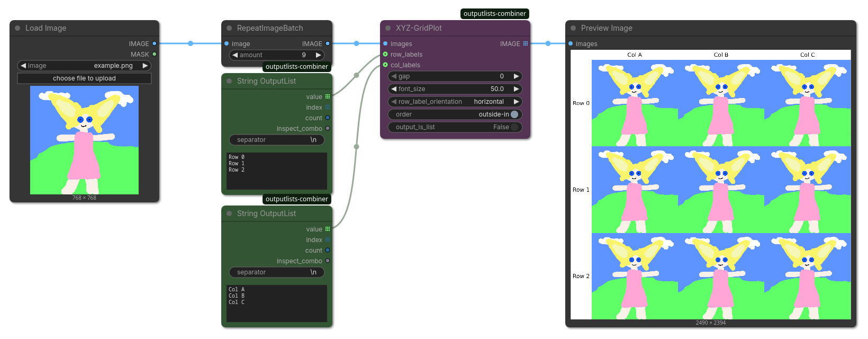Click count output socket of Row-labels OutputList
This screenshot has width=868, height=339.
tap(328, 118)
